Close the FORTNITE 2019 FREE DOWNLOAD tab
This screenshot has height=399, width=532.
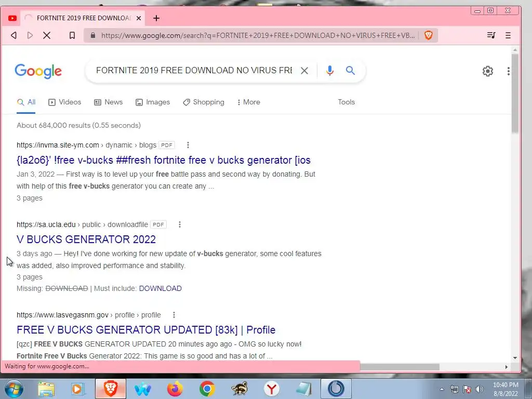138,18
